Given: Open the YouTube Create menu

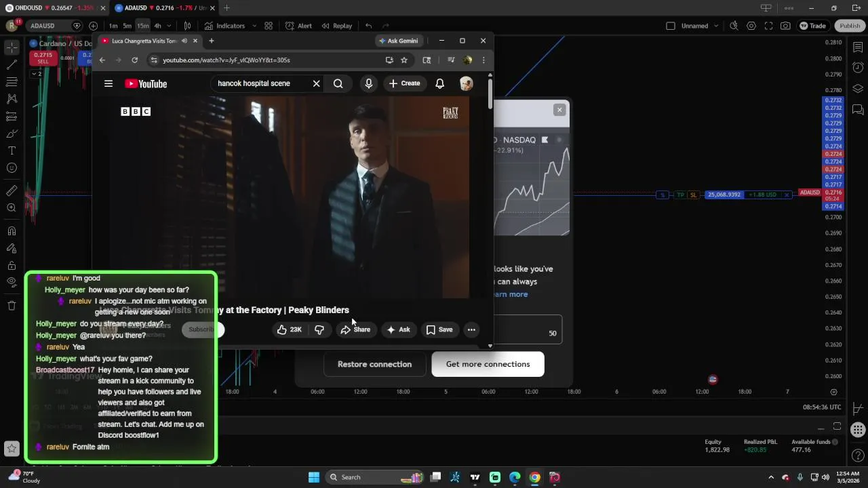Looking at the screenshot, I should 404,83.
